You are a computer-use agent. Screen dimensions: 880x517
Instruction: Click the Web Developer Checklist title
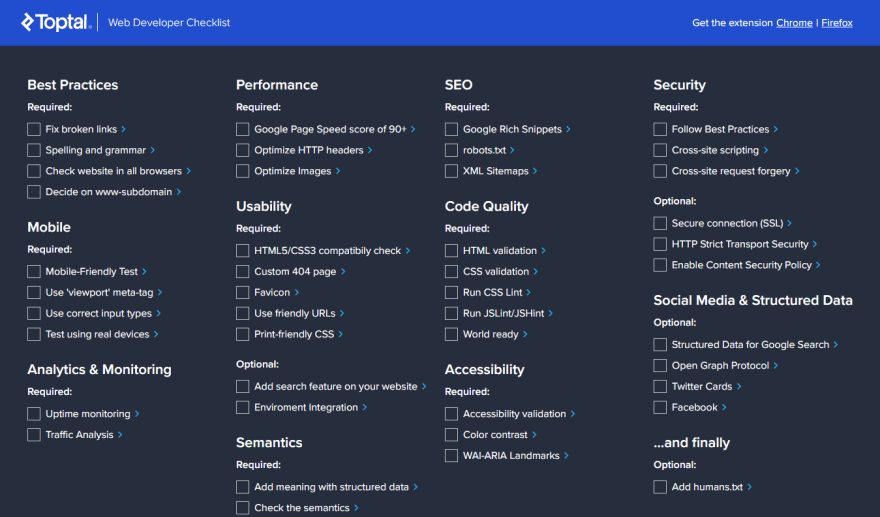tap(169, 22)
